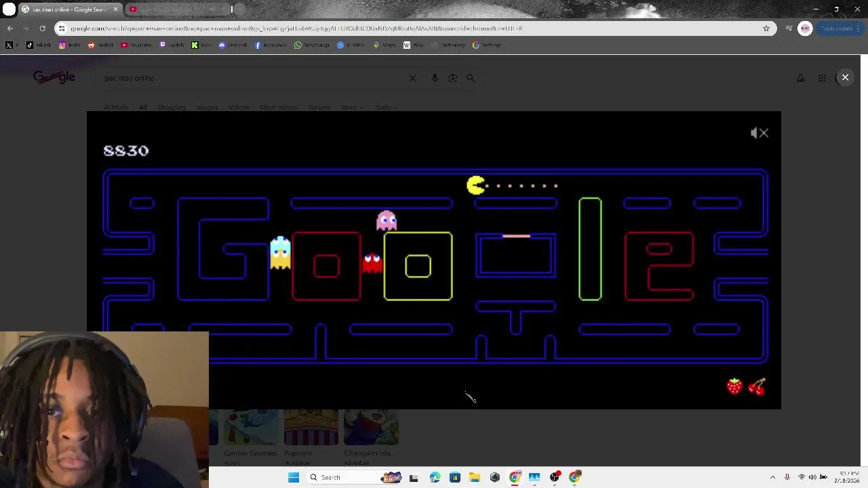
Task: Click the strawberry bonus fruit icon
Action: tap(734, 386)
